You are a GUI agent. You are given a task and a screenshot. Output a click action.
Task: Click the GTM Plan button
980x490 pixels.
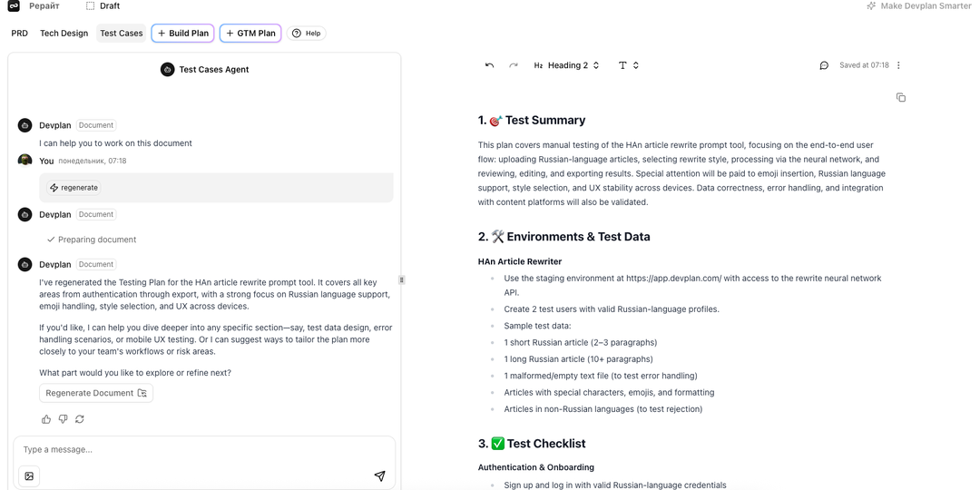(x=250, y=34)
